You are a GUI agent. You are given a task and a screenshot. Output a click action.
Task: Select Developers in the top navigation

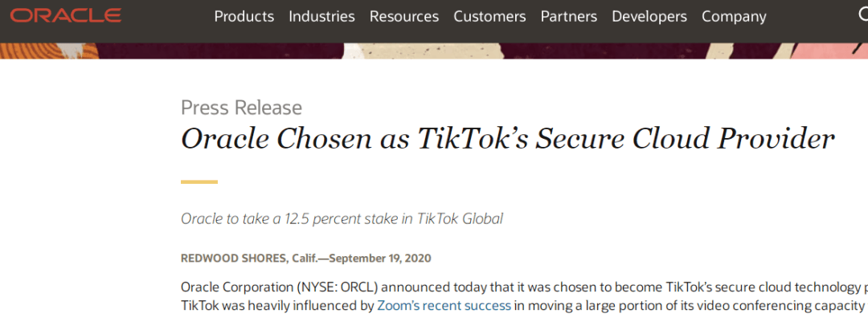[x=649, y=16]
